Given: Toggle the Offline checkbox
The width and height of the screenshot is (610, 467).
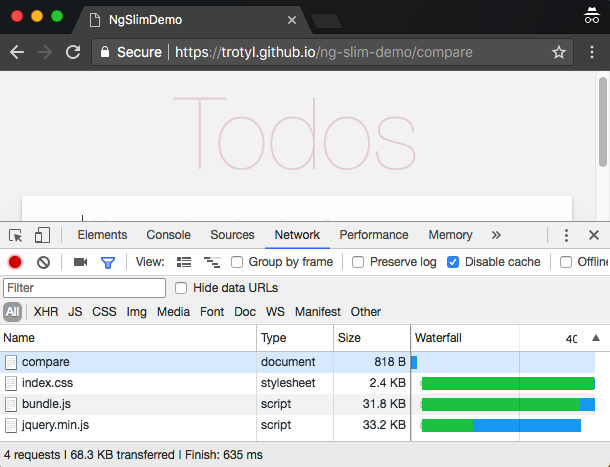Looking at the screenshot, I should point(566,262).
